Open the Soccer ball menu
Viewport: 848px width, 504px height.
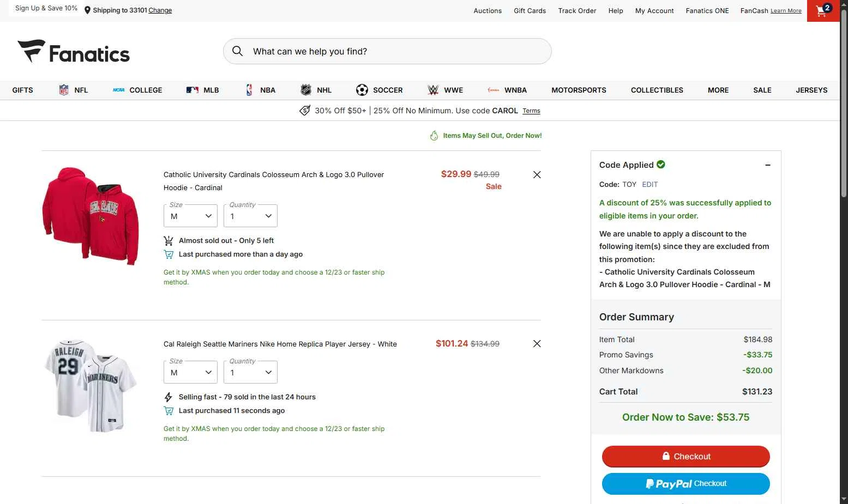pyautogui.click(x=362, y=90)
